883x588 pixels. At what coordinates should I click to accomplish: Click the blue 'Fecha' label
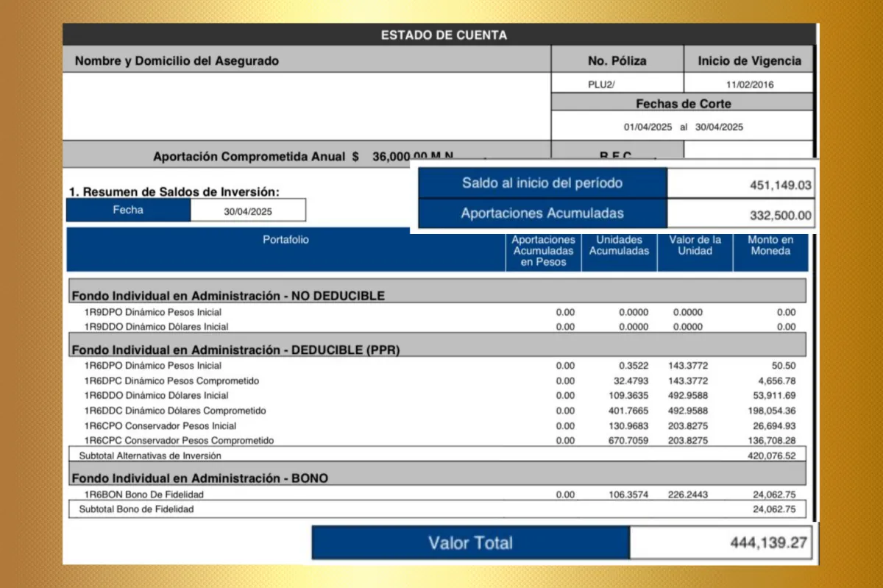(128, 210)
